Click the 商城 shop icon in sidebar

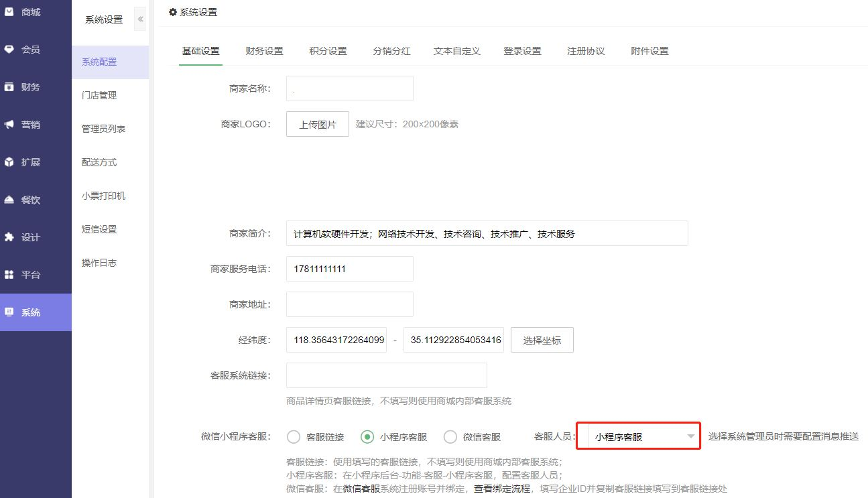point(9,12)
